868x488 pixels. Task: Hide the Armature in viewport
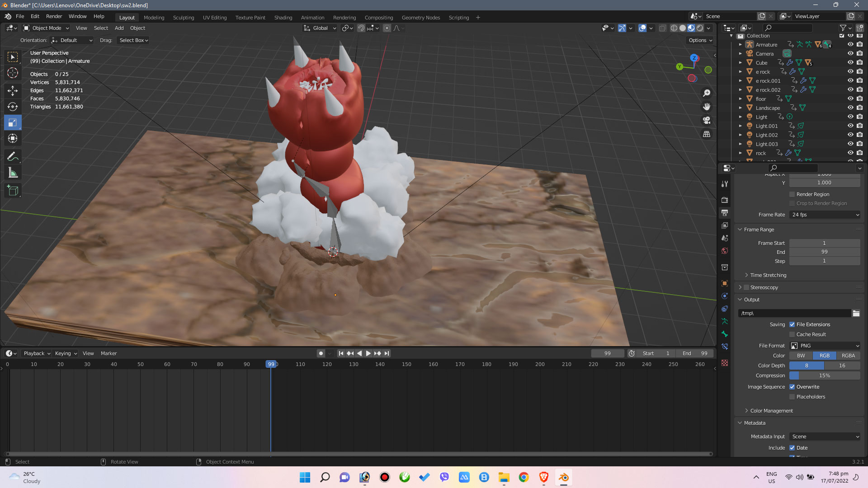pos(850,45)
